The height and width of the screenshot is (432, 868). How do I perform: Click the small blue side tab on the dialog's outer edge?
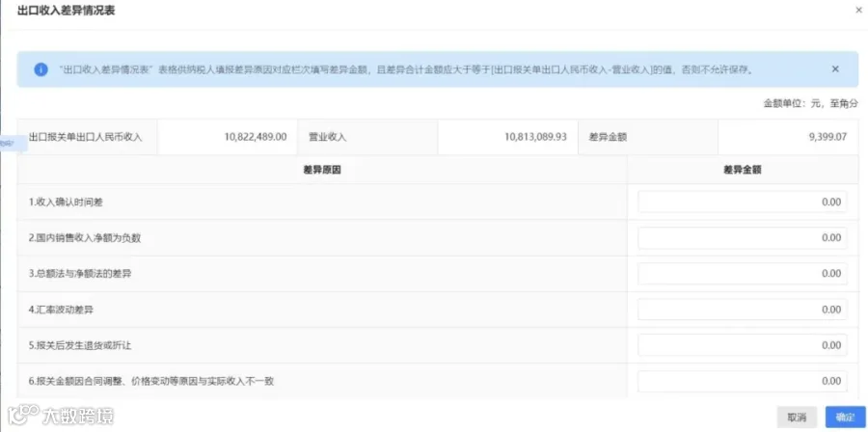click(14, 144)
